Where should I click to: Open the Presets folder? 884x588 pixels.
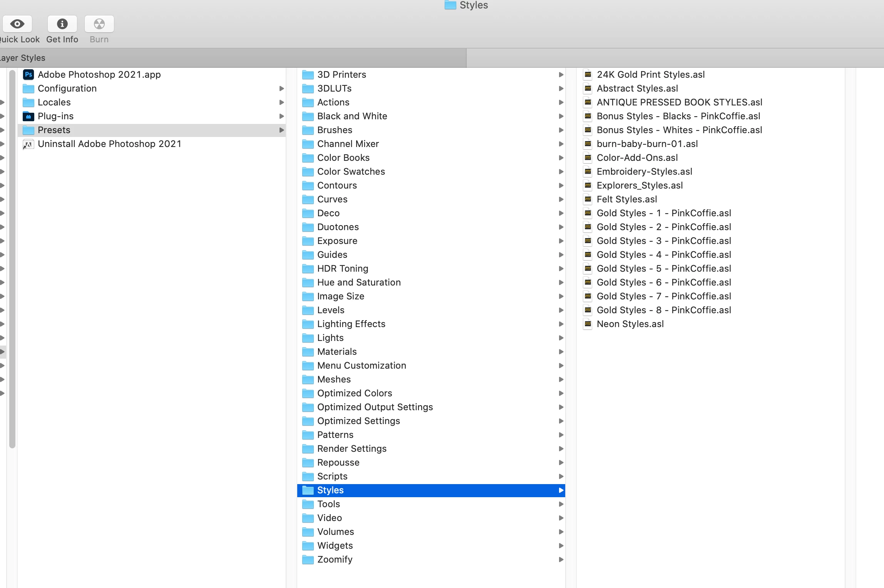click(x=54, y=130)
